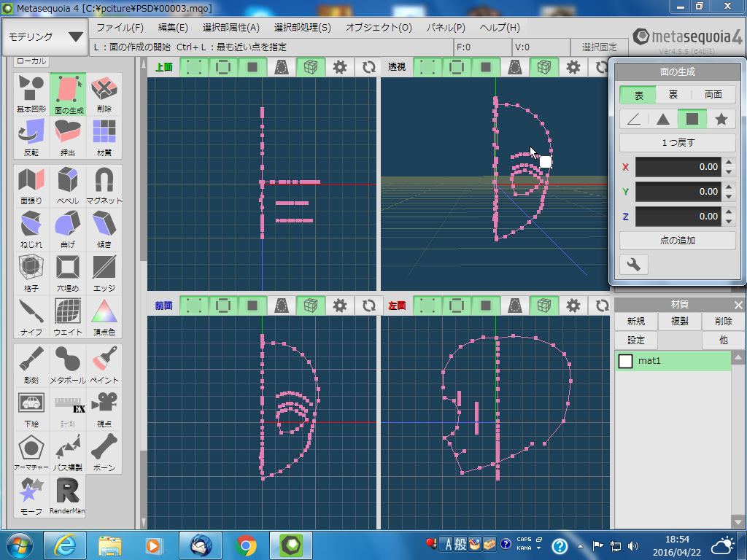
Task: Open the RenderMan tool
Action: pyautogui.click(x=68, y=497)
